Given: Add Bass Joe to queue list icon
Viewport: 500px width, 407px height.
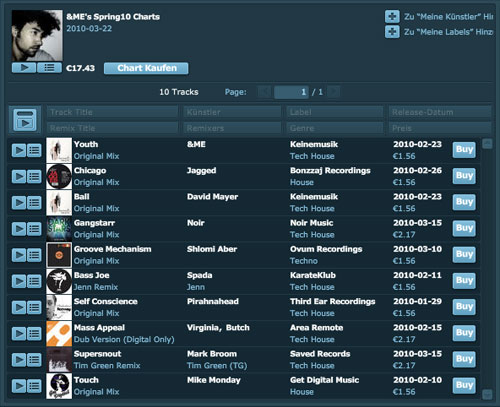Looking at the screenshot, I should pyautogui.click(x=34, y=281).
